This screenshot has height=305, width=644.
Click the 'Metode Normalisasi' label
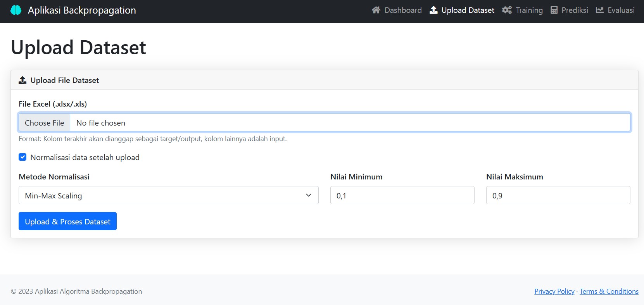(x=54, y=177)
